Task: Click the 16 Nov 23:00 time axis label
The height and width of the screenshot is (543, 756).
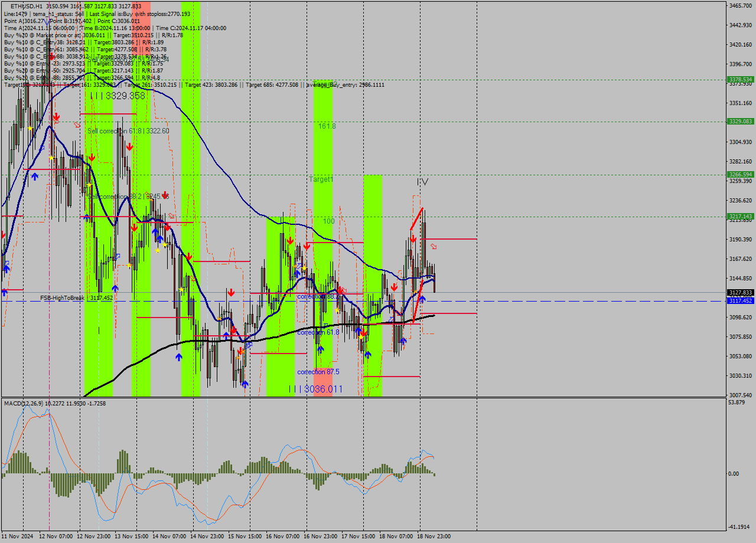Action: click(321, 537)
